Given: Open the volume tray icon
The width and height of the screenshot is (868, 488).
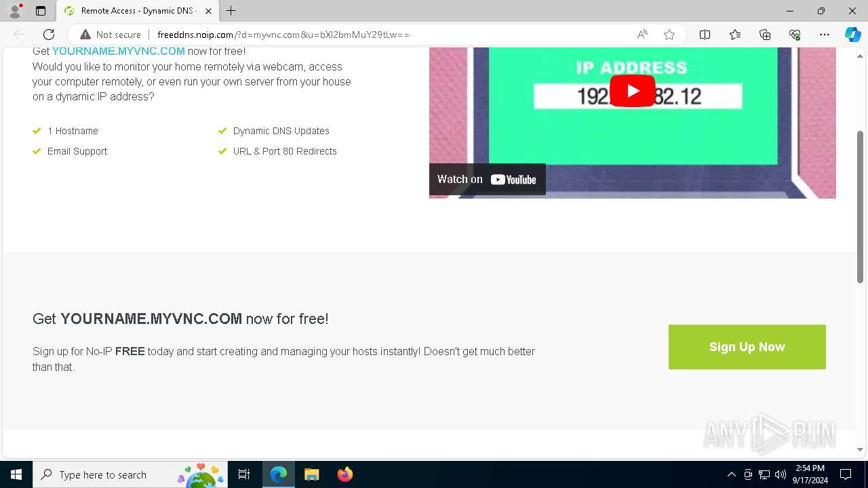Looking at the screenshot, I should (x=781, y=474).
